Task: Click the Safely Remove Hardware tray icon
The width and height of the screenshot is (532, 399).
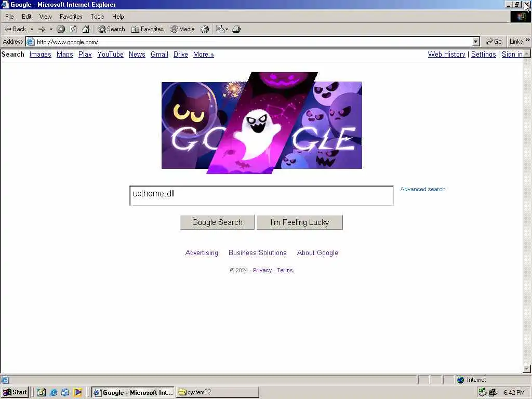Action: point(482,393)
